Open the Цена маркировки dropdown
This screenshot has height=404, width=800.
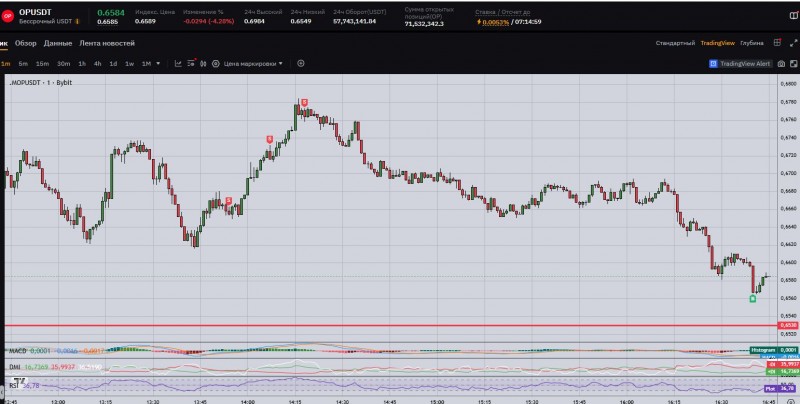coord(253,63)
